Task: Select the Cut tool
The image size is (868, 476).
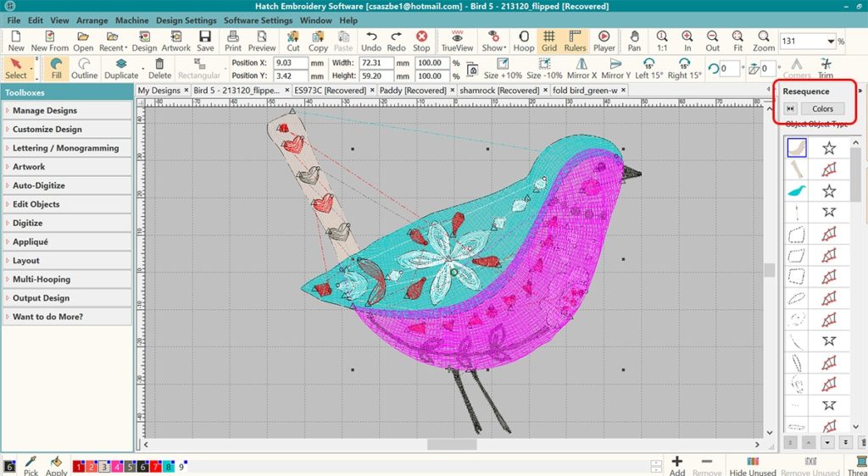Action: coord(293,41)
